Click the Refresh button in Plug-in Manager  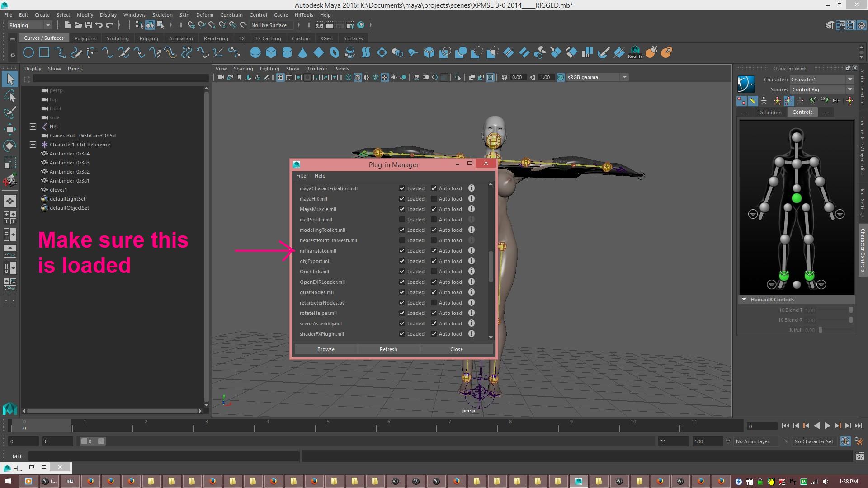[x=388, y=349]
